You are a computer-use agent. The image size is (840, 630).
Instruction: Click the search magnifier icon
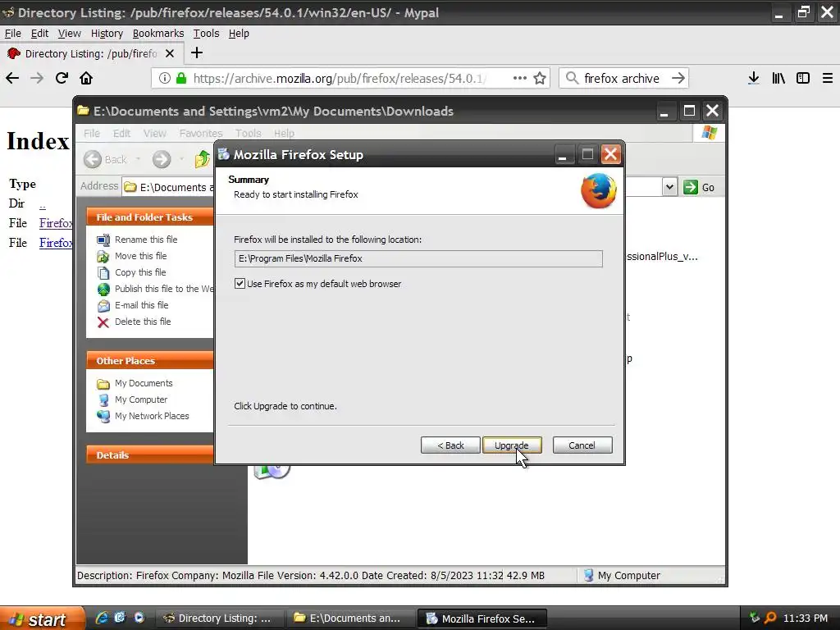(572, 78)
